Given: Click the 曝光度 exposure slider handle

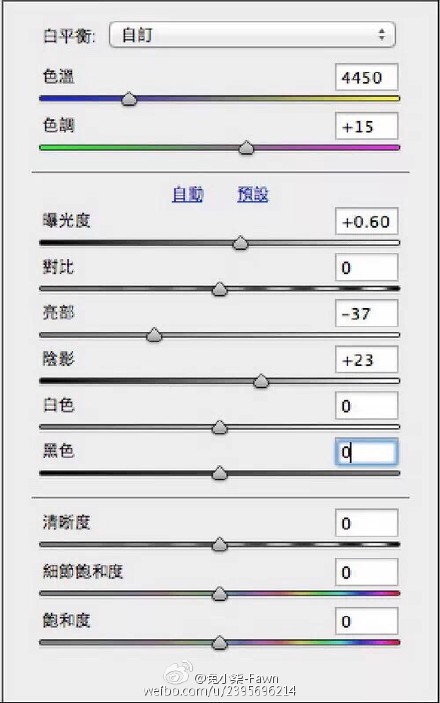Looking at the screenshot, I should click(241, 243).
